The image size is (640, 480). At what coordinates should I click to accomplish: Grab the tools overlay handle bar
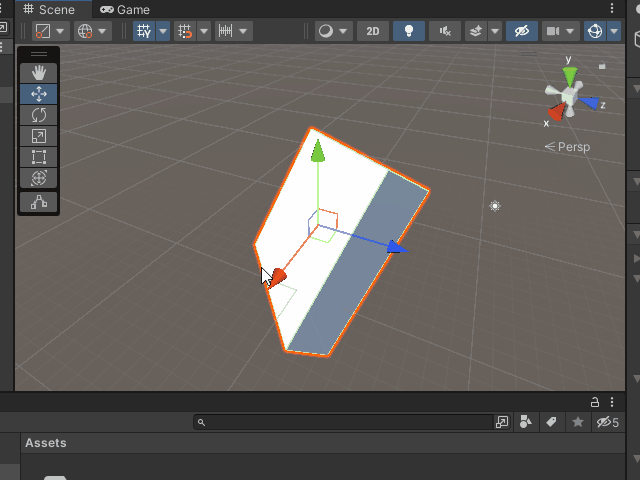(x=39, y=54)
